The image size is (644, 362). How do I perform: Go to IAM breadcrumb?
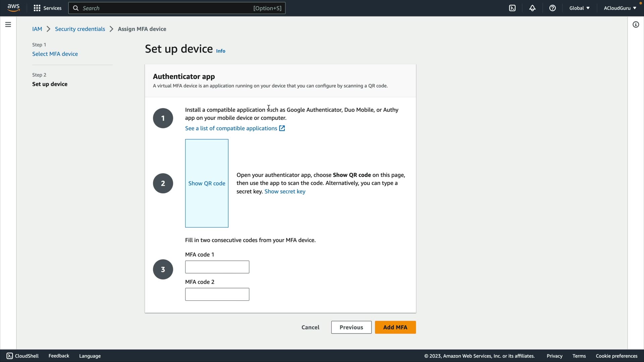(x=37, y=29)
